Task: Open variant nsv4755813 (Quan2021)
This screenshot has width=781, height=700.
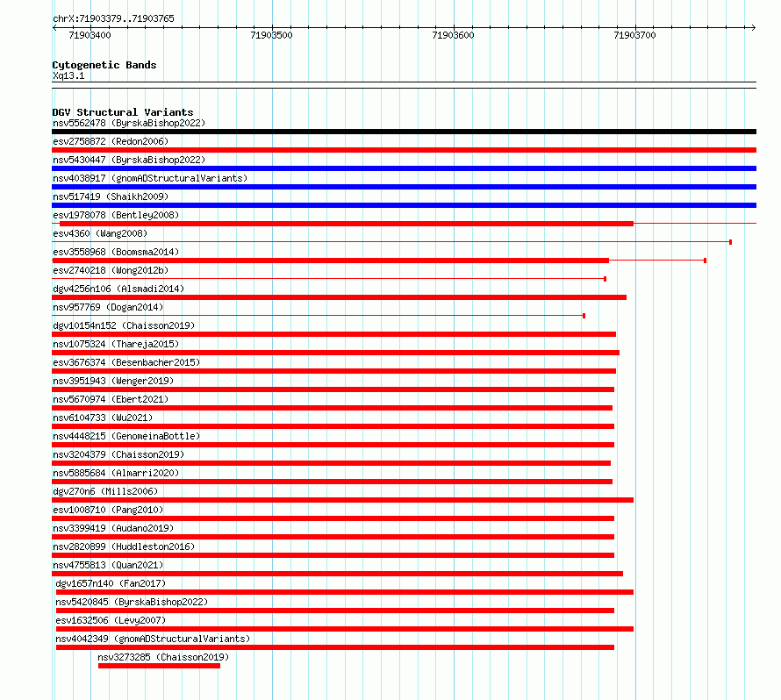Action: (108, 565)
